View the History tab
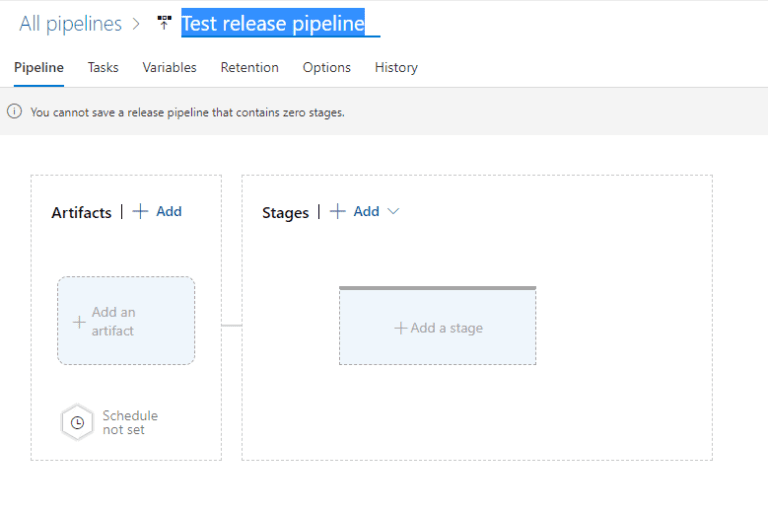 point(396,67)
